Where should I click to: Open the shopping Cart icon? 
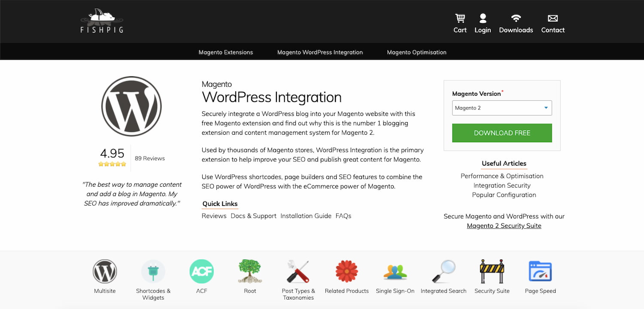tap(460, 18)
